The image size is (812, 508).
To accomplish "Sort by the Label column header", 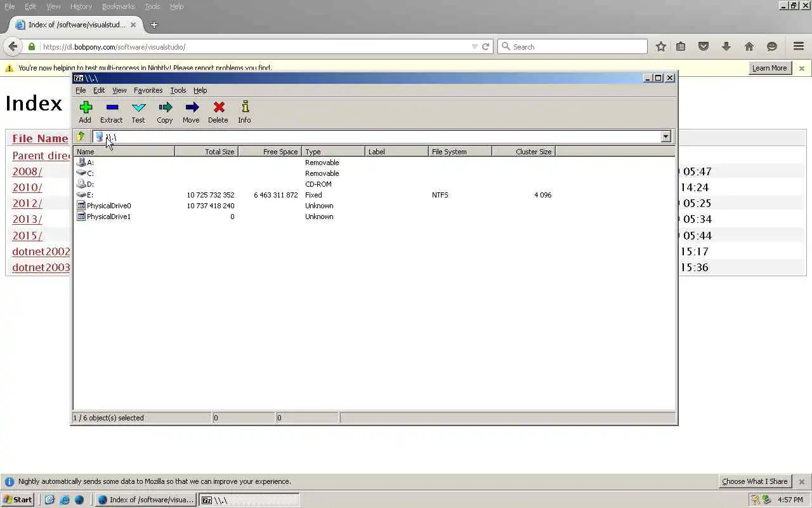I will 396,152.
